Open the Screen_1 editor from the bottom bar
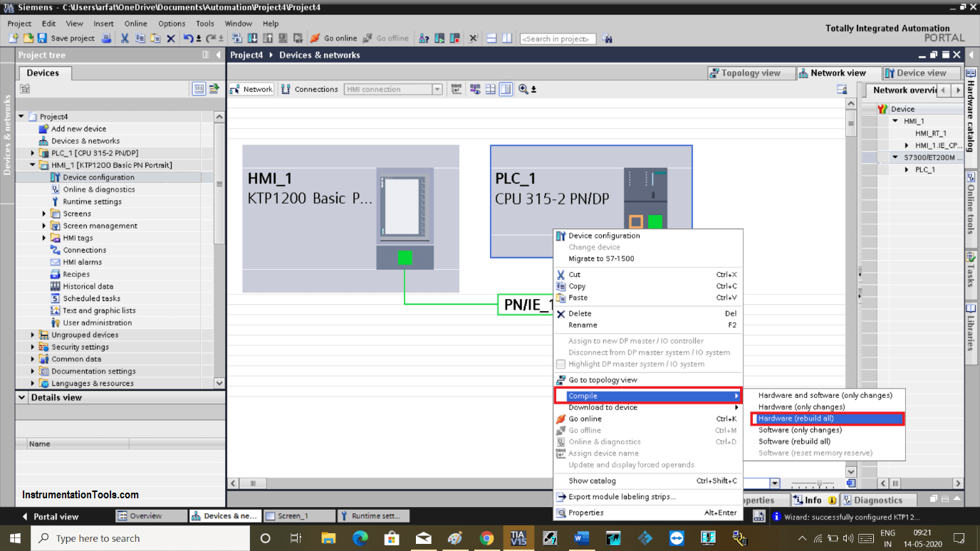This screenshot has height=551, width=980. point(298,516)
